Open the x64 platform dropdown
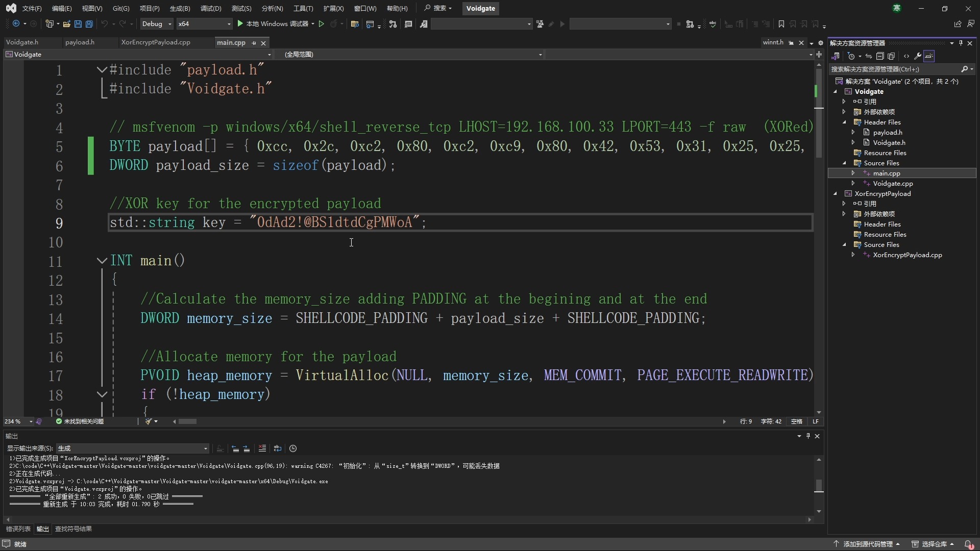 pyautogui.click(x=204, y=24)
